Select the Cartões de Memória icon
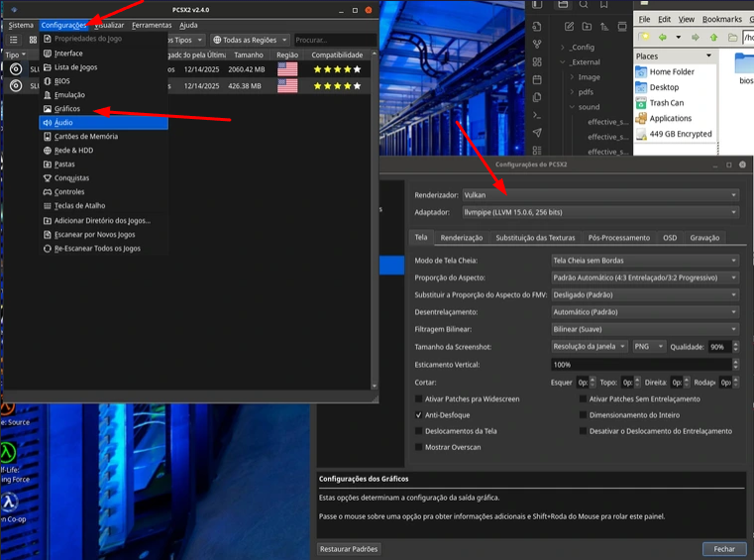The image size is (754, 560). coord(47,137)
